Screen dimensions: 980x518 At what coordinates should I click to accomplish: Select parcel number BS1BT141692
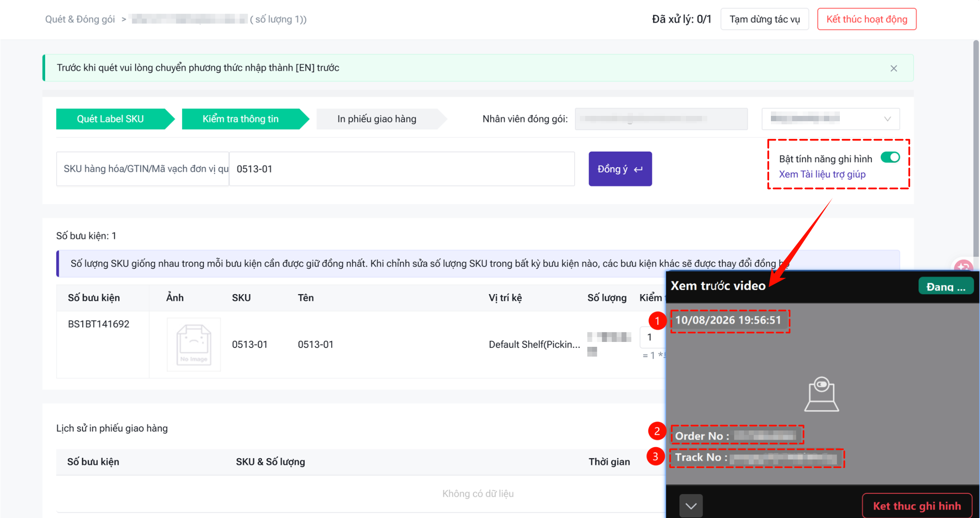click(99, 324)
